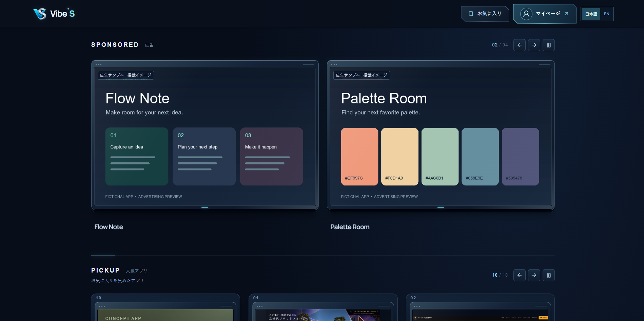The width and height of the screenshot is (644, 321).
Task: Click the Palette Room title link
Action: [x=350, y=227]
